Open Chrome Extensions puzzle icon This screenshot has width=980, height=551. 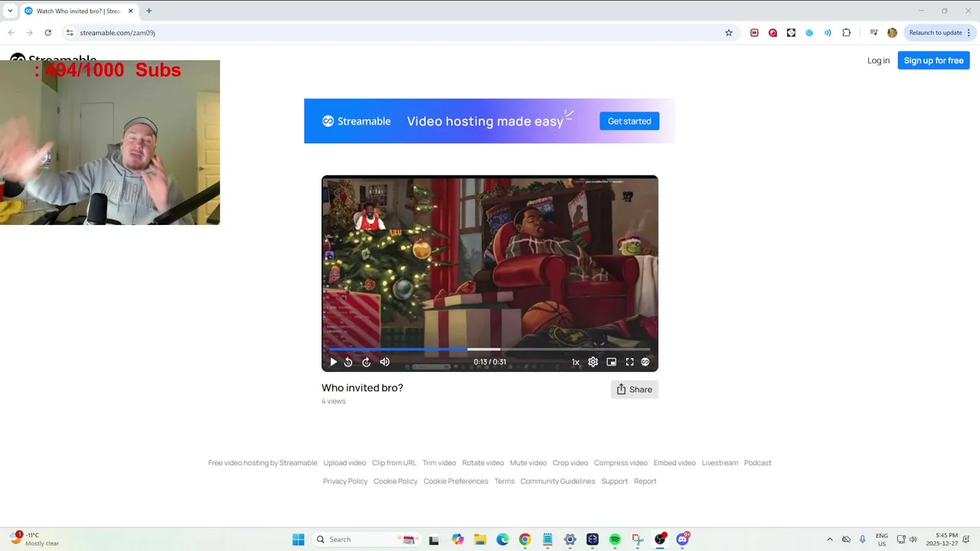tap(846, 33)
